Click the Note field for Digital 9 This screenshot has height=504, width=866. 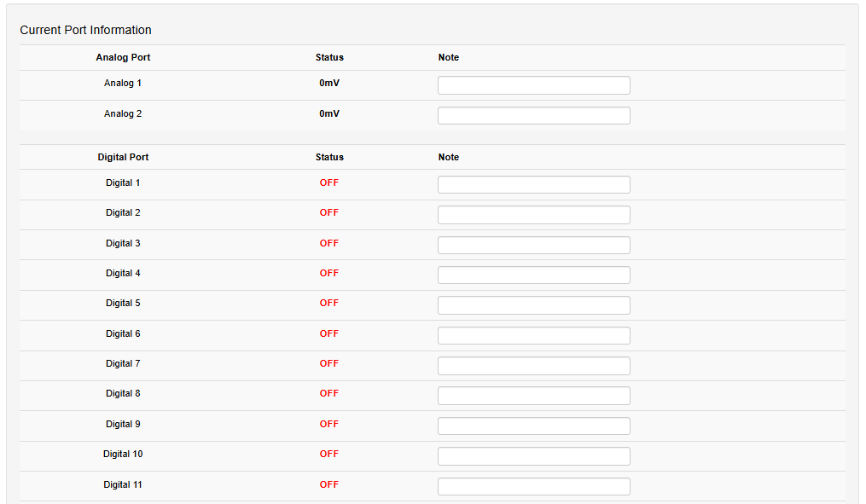click(533, 426)
